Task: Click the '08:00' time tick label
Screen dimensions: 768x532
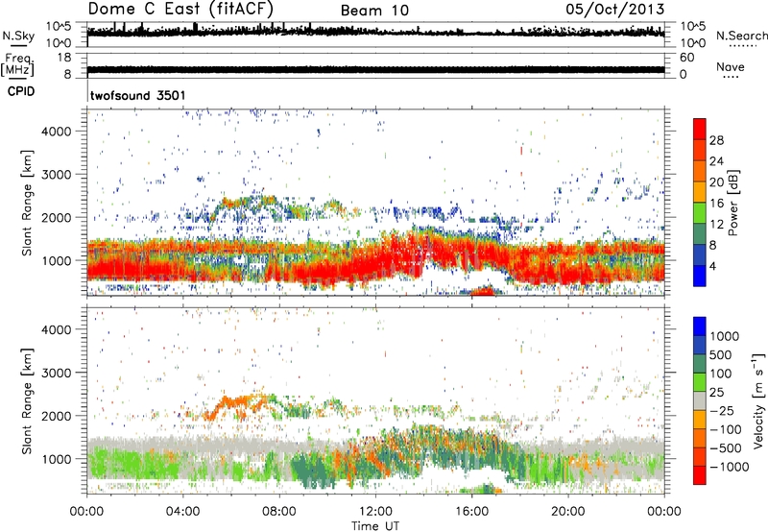Action: pos(279,512)
